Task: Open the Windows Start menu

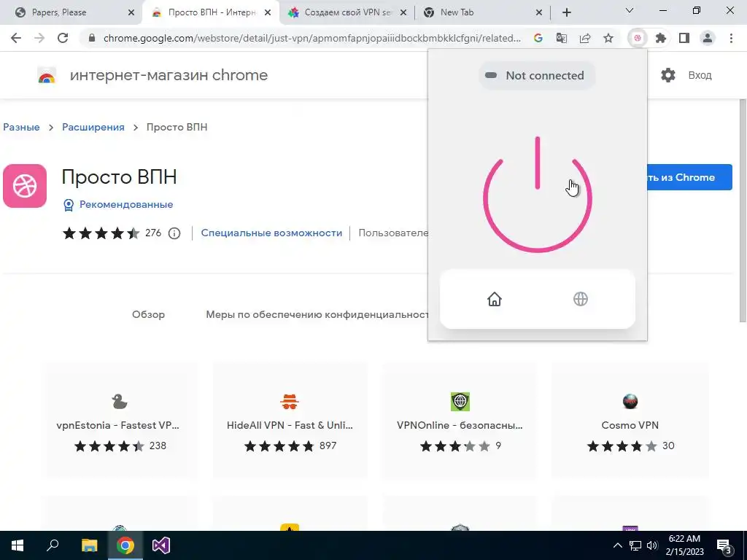Action: pyautogui.click(x=18, y=545)
